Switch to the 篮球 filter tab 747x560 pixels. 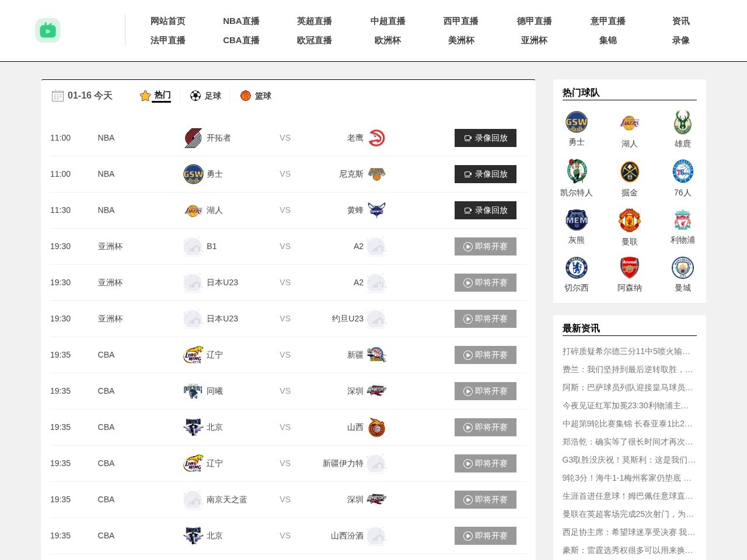click(256, 96)
